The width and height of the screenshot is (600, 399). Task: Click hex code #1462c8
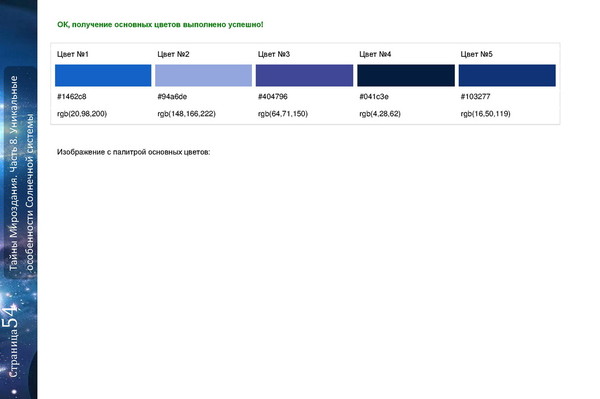(72, 96)
